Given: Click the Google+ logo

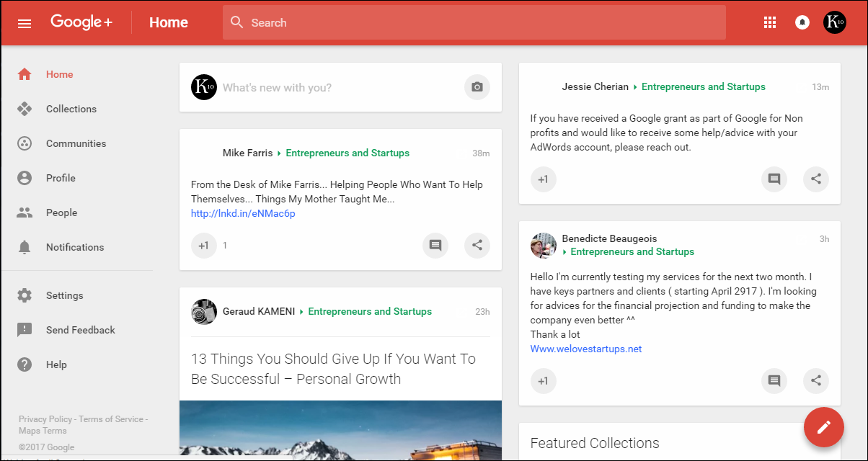Looking at the screenshot, I should [x=81, y=22].
